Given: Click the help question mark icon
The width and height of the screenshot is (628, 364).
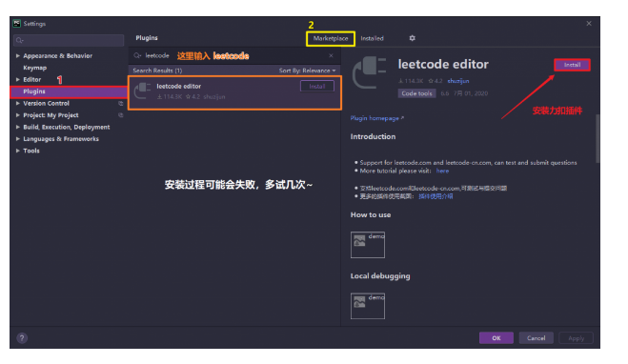Looking at the screenshot, I should point(22,338).
